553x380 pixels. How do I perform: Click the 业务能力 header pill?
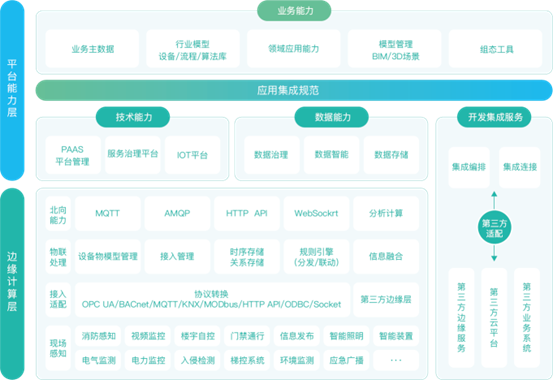294,11
